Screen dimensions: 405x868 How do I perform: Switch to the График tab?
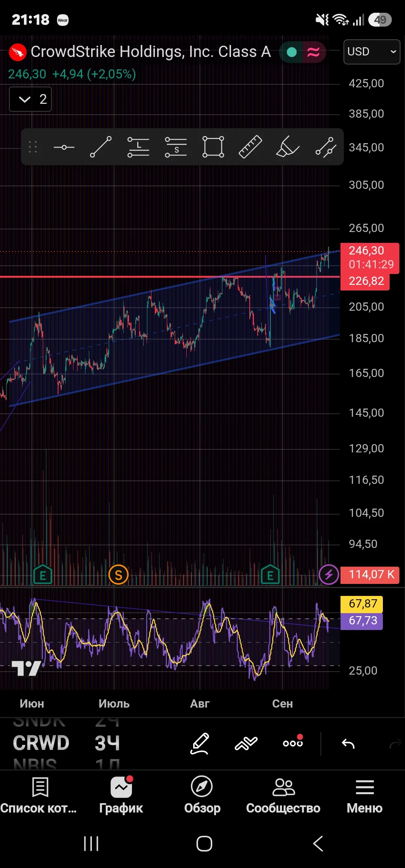pyautogui.click(x=121, y=795)
